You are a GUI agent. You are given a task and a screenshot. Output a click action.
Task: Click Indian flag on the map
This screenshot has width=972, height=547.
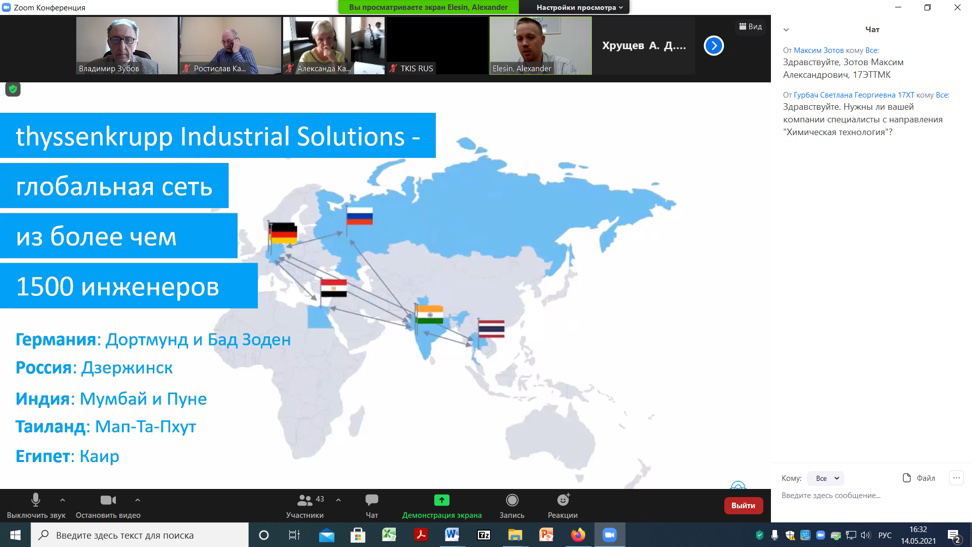[430, 315]
